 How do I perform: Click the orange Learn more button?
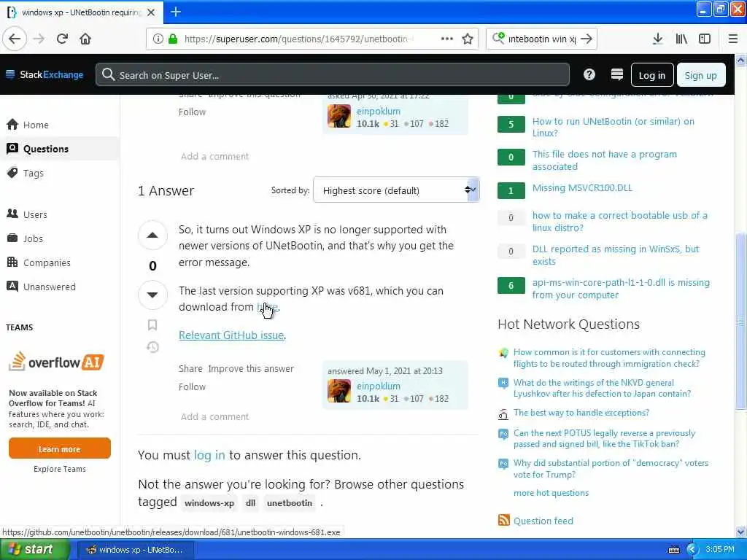pyautogui.click(x=60, y=448)
